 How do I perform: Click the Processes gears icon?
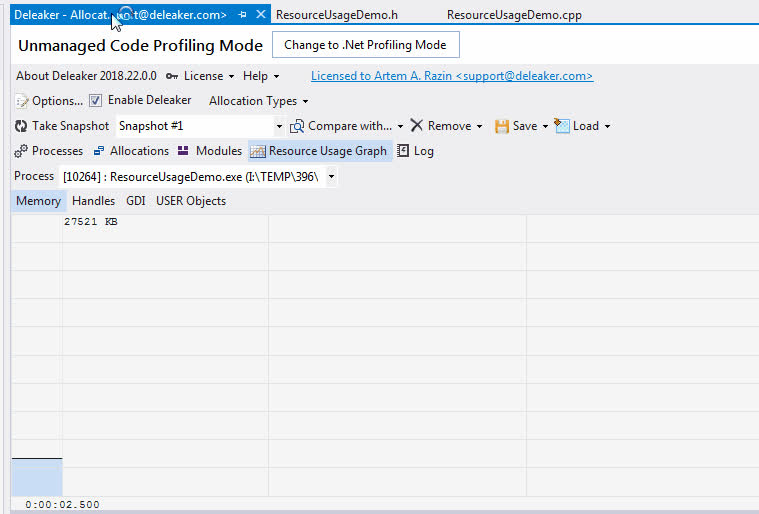click(21, 151)
